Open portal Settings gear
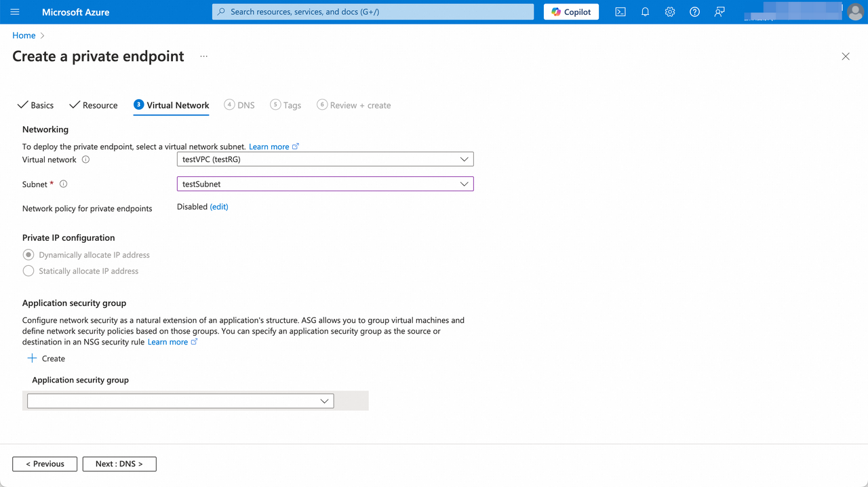 669,12
